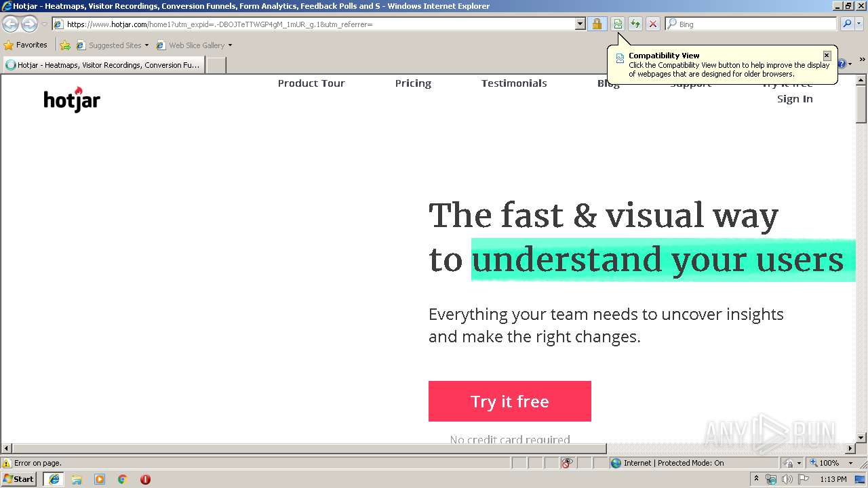
Task: Open the Suggested Sites link
Action: tap(112, 45)
